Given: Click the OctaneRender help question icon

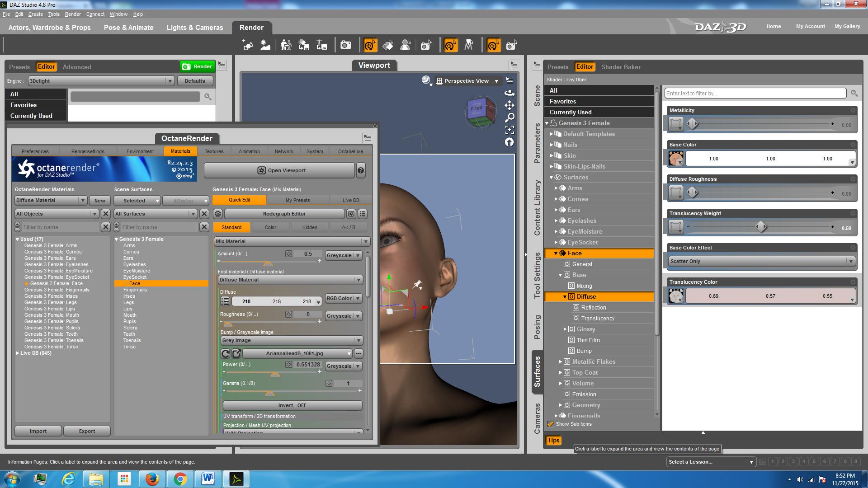Looking at the screenshot, I should (x=361, y=170).
